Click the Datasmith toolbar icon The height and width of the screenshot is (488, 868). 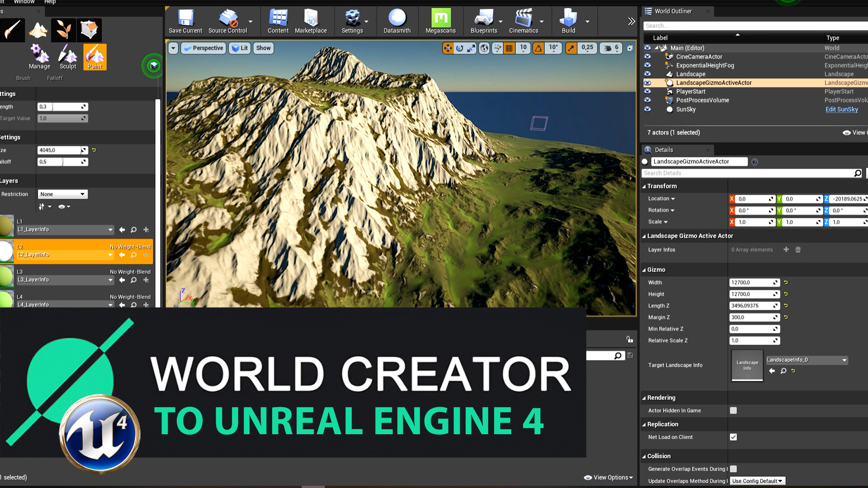pos(397,21)
